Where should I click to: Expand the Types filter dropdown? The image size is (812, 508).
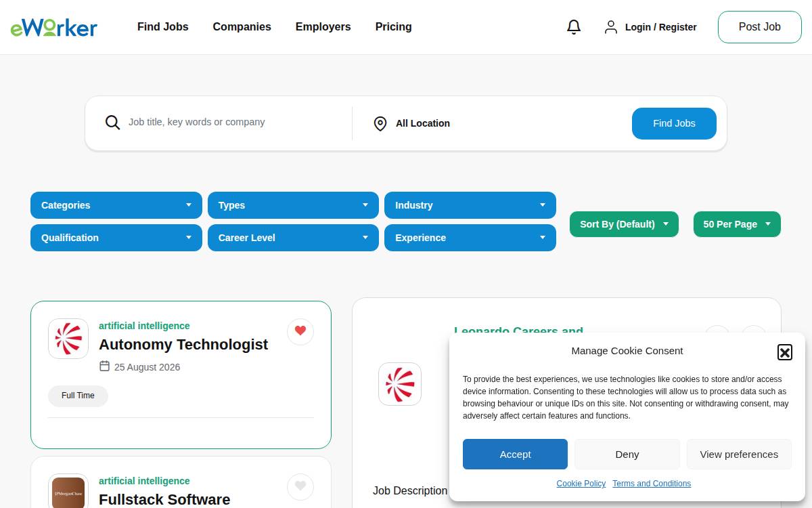point(293,205)
